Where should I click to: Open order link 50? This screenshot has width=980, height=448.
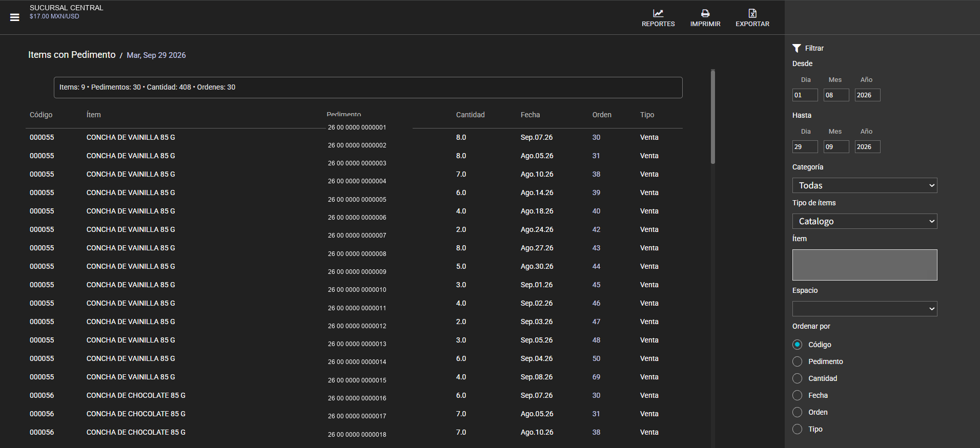(596, 358)
